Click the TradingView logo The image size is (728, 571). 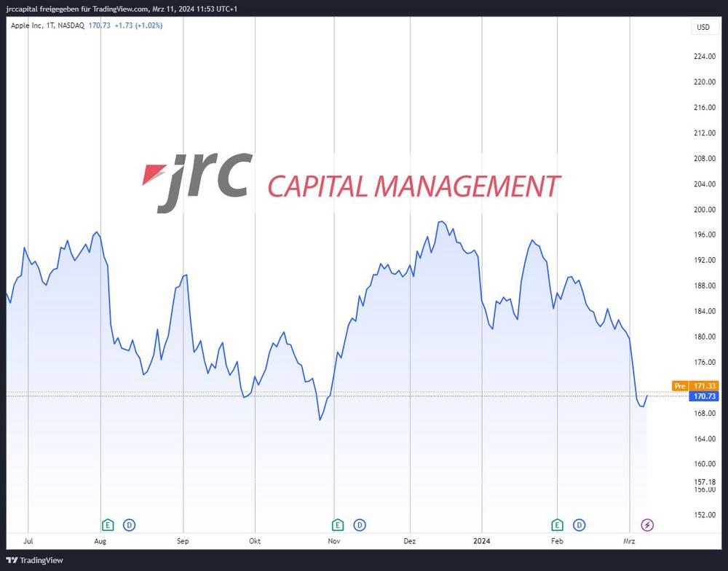35,560
